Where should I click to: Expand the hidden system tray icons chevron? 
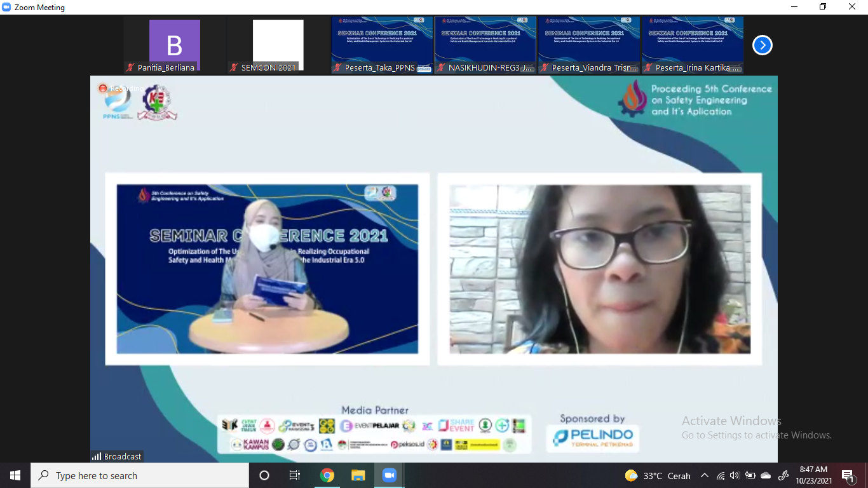pos(705,476)
